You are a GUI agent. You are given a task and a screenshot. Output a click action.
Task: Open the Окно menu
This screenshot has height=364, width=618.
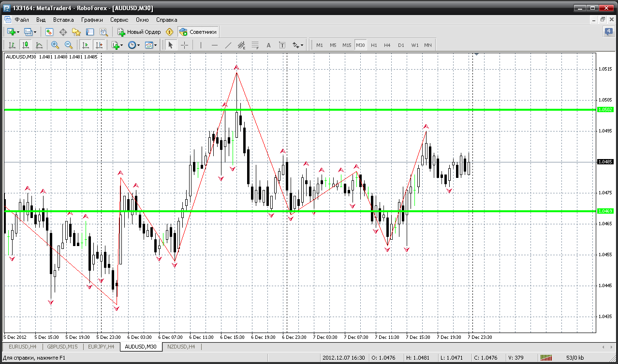pos(142,20)
